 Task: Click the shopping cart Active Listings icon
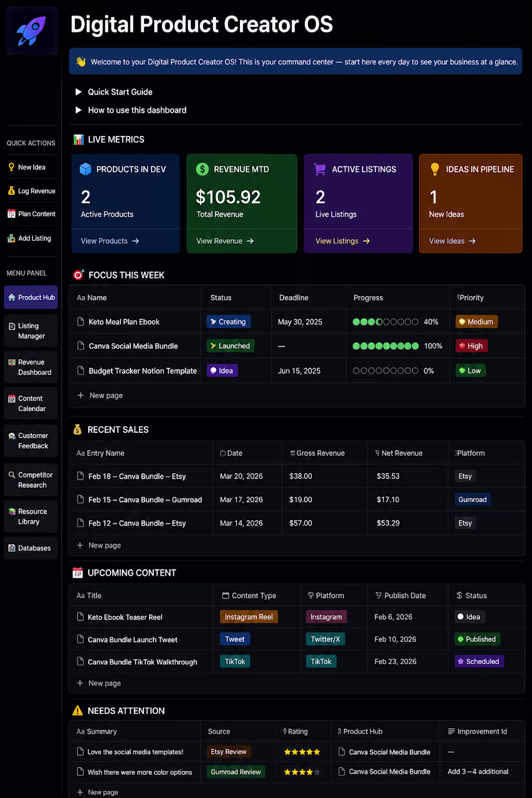pos(319,169)
